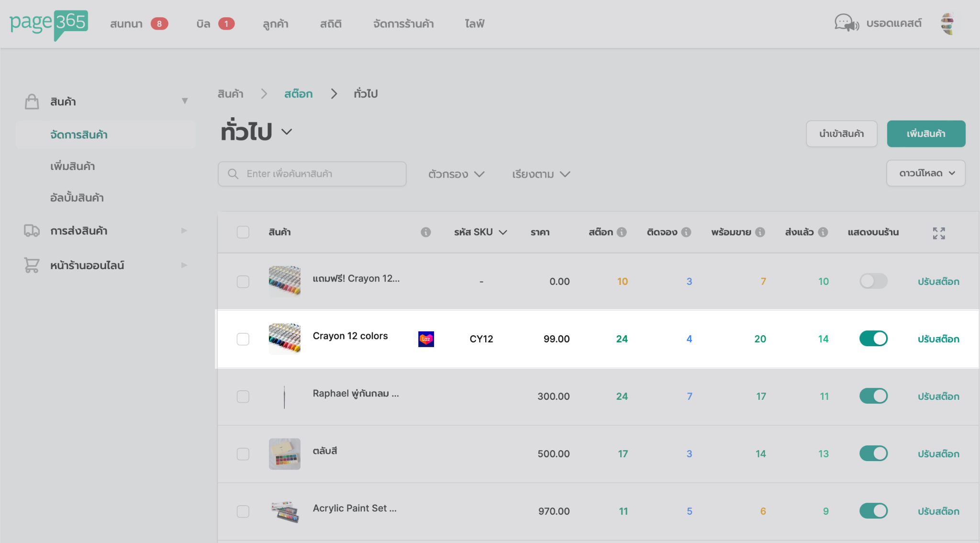Click the info icon beside พร้อมขาย column
Viewport: 980px width, 543px height.
click(x=760, y=232)
